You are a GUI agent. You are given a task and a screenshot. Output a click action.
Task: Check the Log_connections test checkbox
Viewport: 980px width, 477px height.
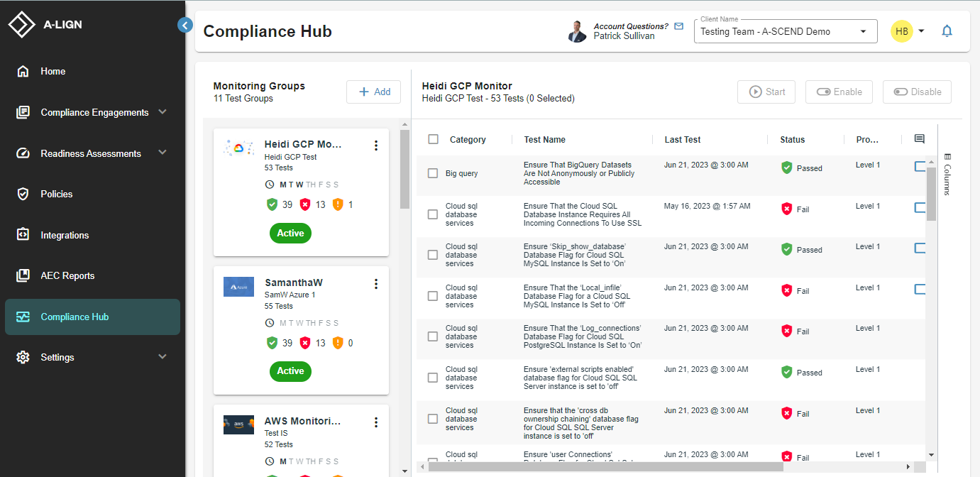click(433, 336)
